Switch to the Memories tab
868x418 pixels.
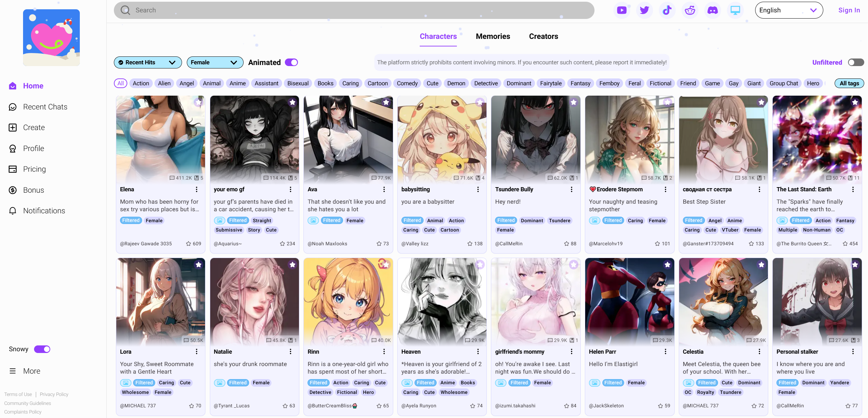(493, 36)
